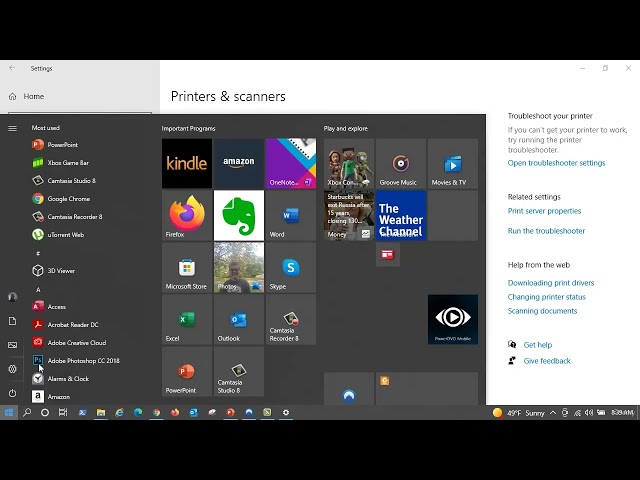Open the Xbox Console Companion tile
Viewport: 640px width, 480px height.
pyautogui.click(x=349, y=163)
